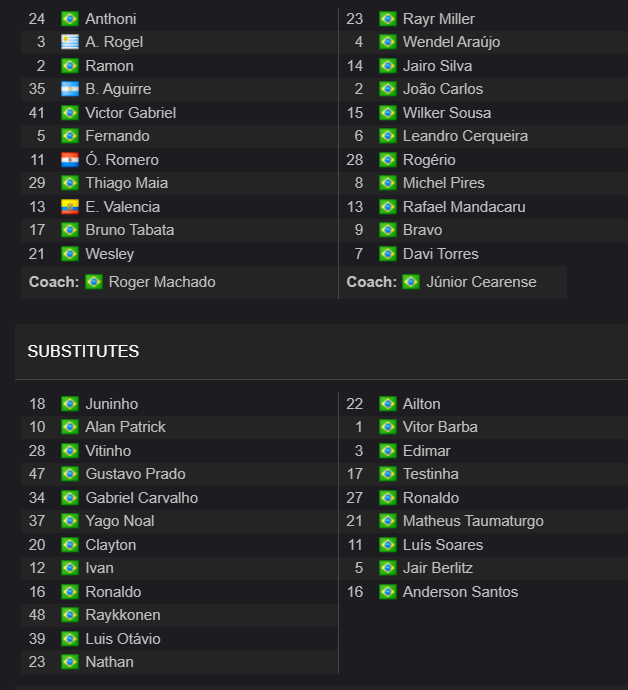The image size is (628, 690).
Task: Click coach name Roger Machado
Action: 162,282
